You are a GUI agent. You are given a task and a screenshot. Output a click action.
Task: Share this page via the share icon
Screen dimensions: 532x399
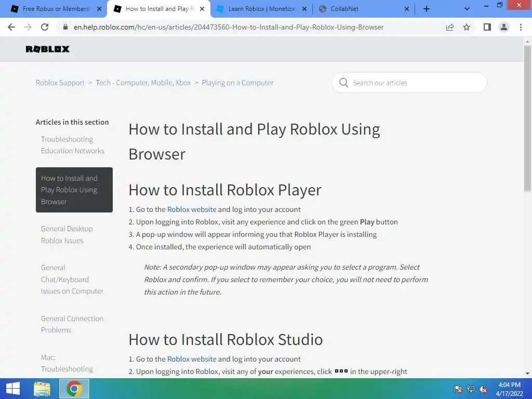point(450,27)
